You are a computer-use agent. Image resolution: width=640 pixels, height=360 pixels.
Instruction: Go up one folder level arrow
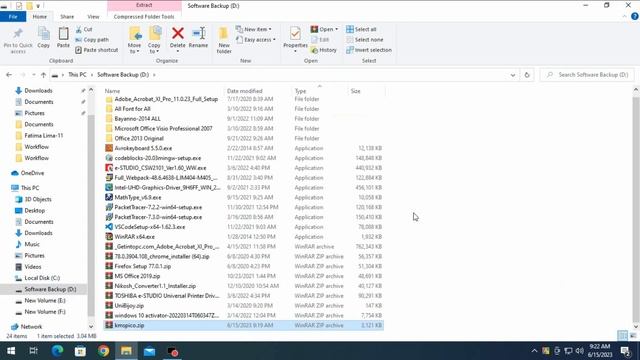43,75
